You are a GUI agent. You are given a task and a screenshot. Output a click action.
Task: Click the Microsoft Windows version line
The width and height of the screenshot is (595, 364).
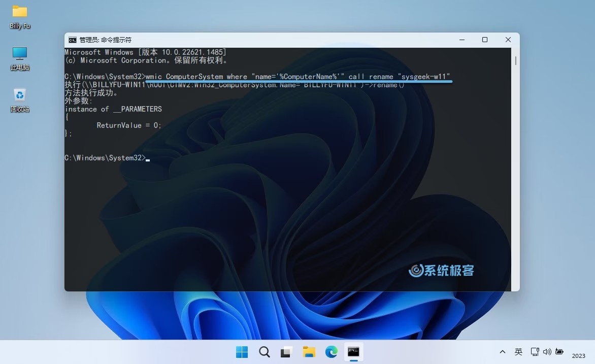click(x=145, y=52)
